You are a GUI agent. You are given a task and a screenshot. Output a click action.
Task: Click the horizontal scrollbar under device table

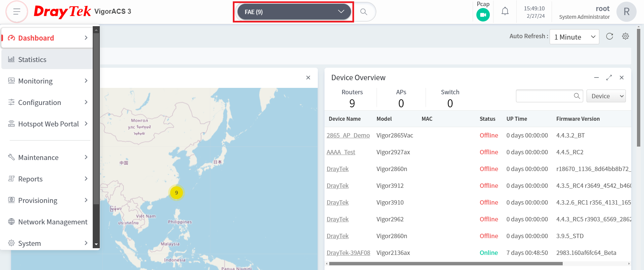point(446,264)
